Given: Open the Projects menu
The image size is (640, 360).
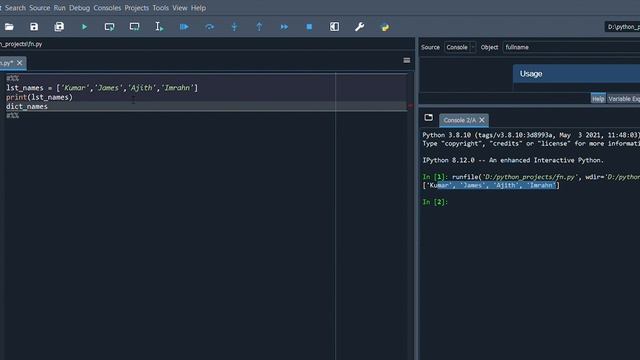Looking at the screenshot, I should point(137,8).
